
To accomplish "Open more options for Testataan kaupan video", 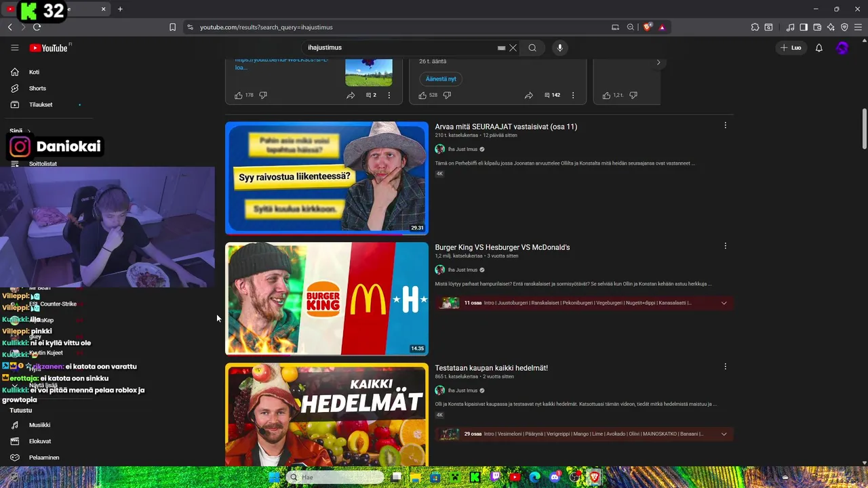I will [725, 367].
